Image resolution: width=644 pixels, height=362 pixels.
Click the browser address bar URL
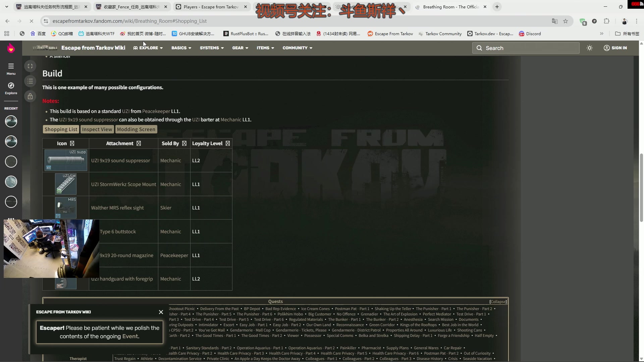pyautogui.click(x=129, y=21)
